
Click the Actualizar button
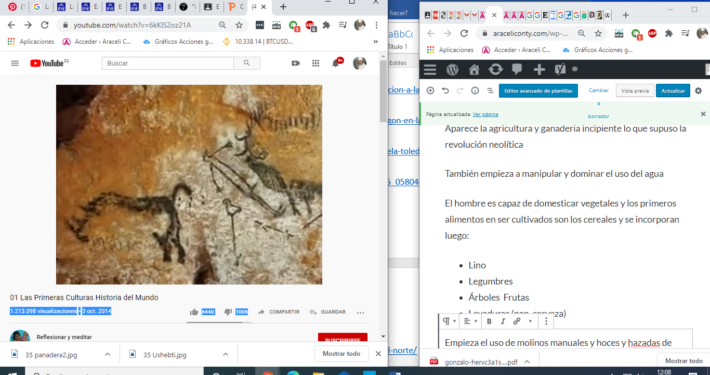pyautogui.click(x=673, y=91)
